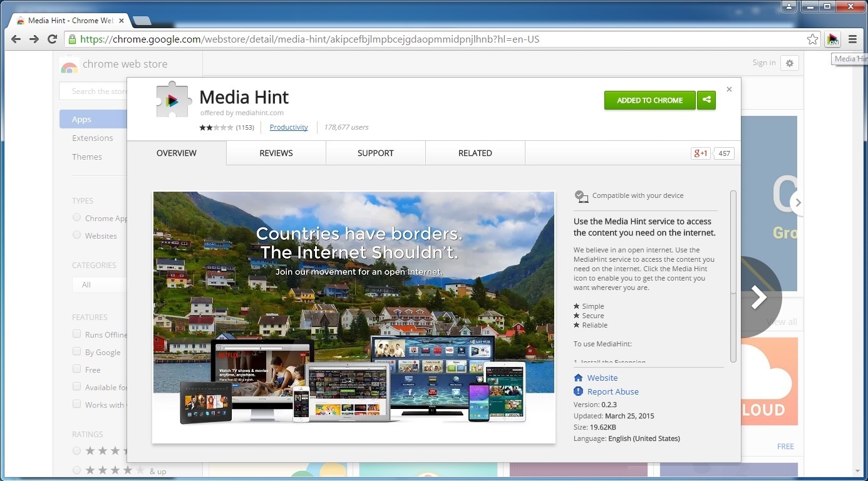Open the Report Abuse link
Viewport: 868px width, 481px height.
[x=613, y=391]
